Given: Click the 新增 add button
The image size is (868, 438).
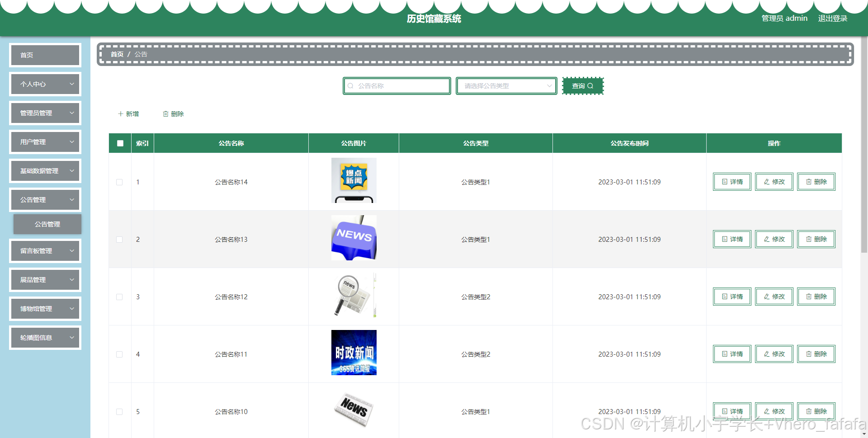Looking at the screenshot, I should 128,114.
